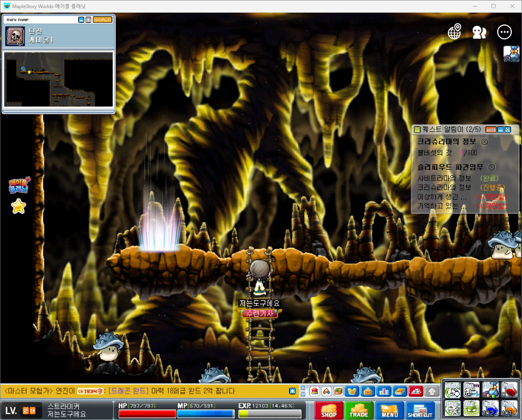Image resolution: width=522 pixels, height=420 pixels.
Task: Open the SHOP button
Action: coord(329,410)
